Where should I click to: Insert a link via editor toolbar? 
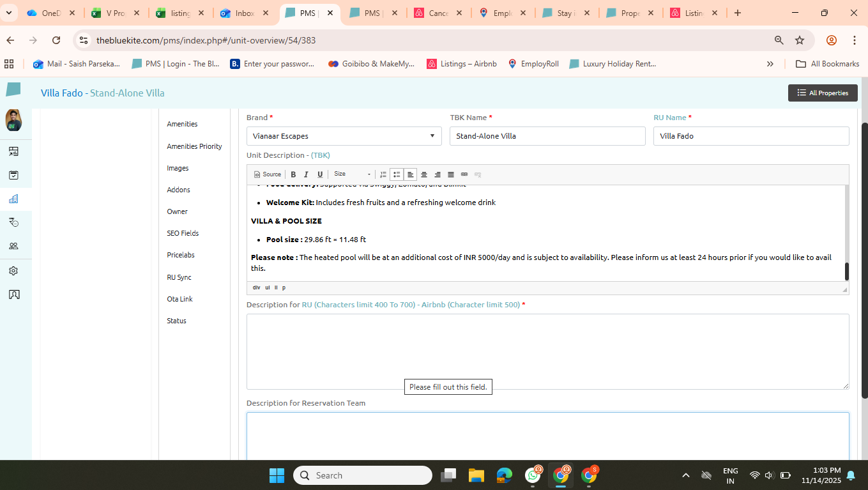pos(464,174)
